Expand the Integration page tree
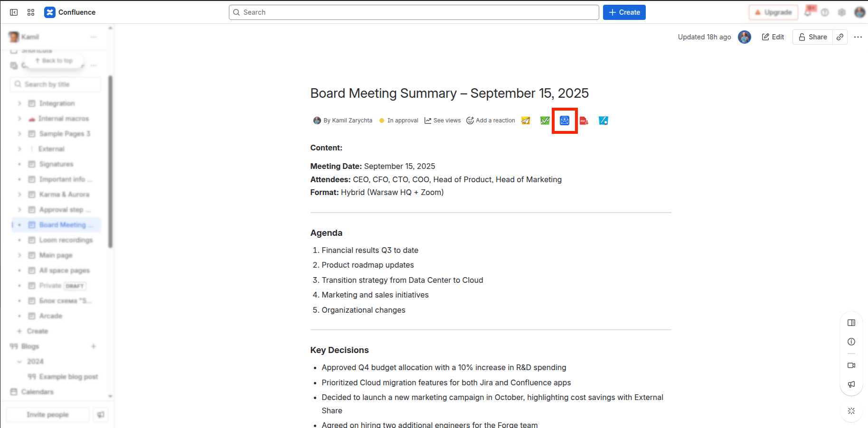 click(x=19, y=103)
